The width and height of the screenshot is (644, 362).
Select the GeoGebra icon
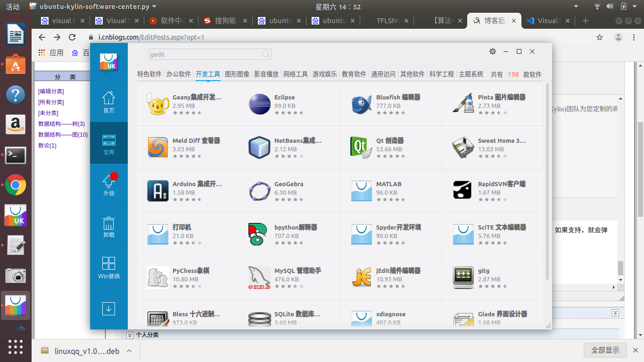coord(259,190)
